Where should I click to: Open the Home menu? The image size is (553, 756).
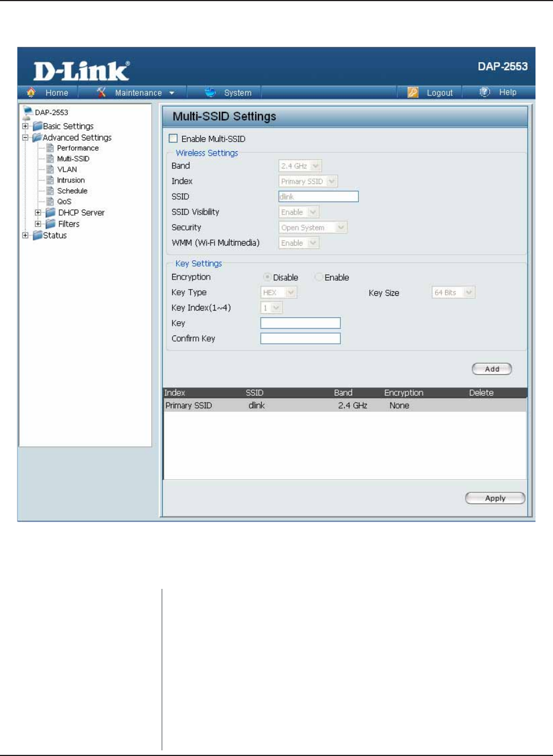(57, 93)
